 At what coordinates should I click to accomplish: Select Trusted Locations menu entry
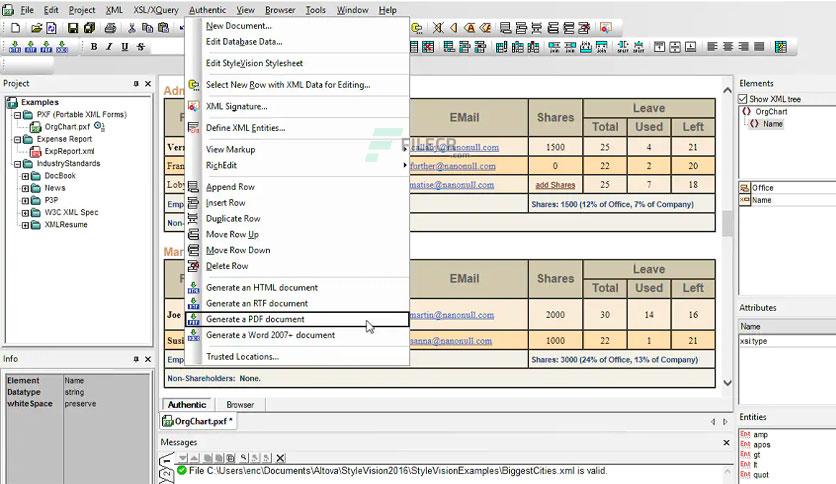(297, 357)
